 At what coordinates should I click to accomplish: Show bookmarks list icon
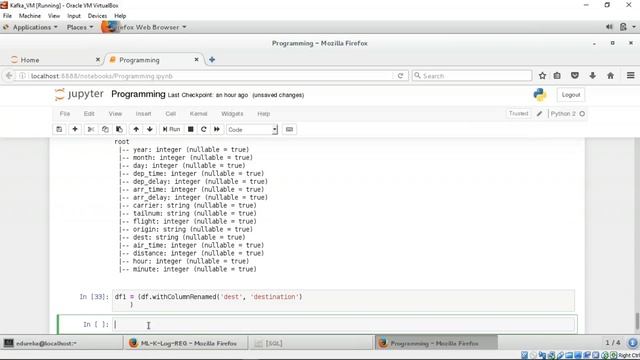pyautogui.click(x=557, y=76)
